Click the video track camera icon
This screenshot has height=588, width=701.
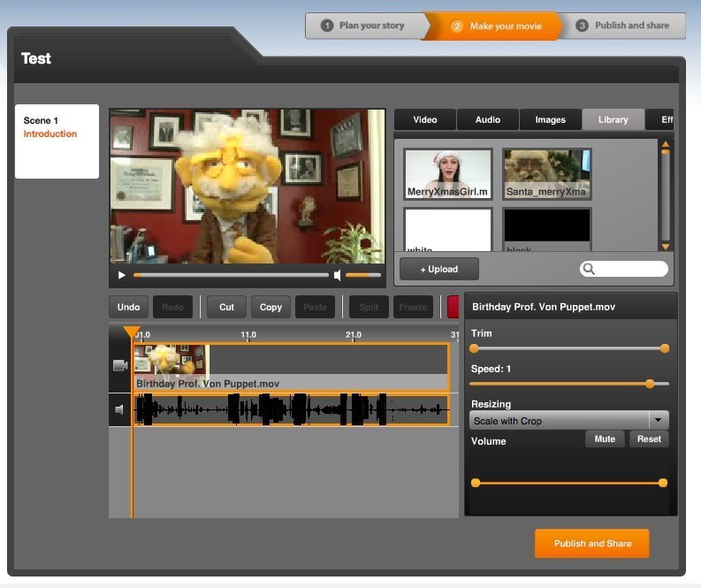click(120, 366)
